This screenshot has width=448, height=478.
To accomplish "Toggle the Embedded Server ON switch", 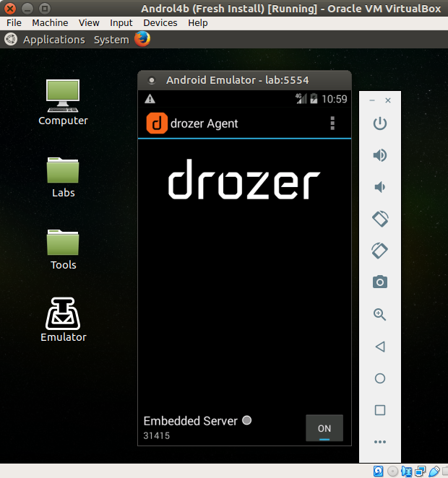I will click(x=324, y=427).
